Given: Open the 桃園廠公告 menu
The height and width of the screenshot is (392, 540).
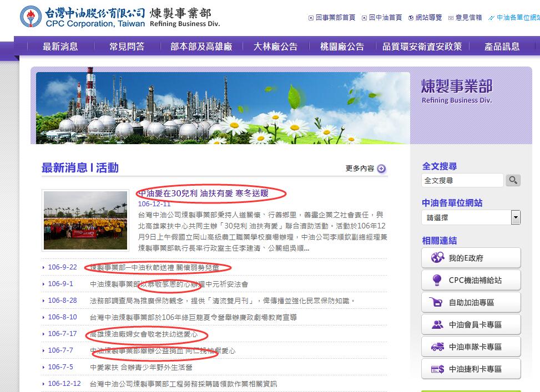Looking at the screenshot, I should point(342,47).
